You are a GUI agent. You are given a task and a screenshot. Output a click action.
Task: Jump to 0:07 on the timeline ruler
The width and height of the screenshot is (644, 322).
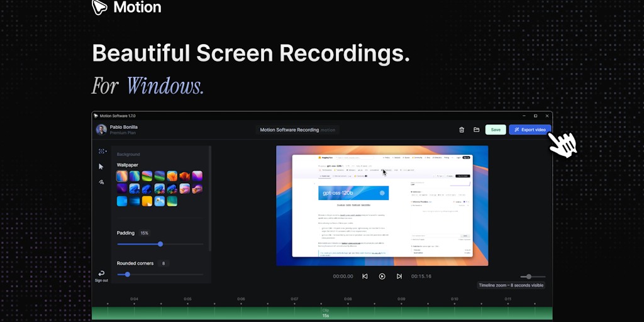point(294,299)
